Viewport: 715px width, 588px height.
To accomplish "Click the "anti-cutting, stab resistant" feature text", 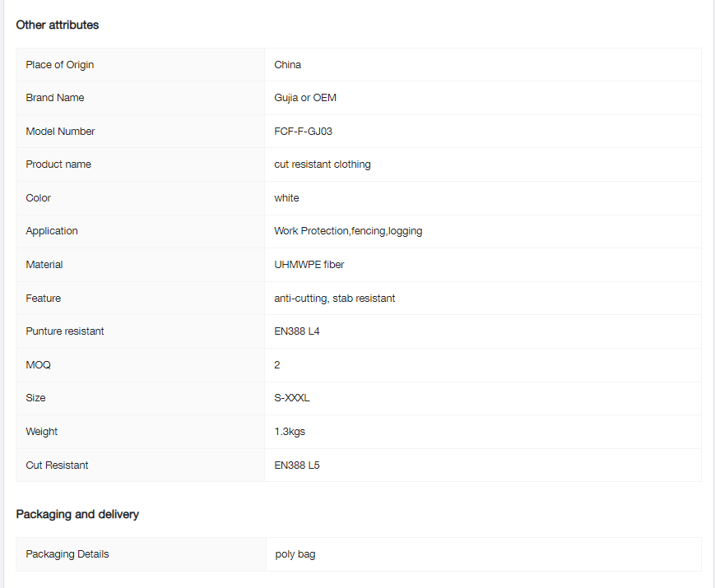I will point(335,299).
